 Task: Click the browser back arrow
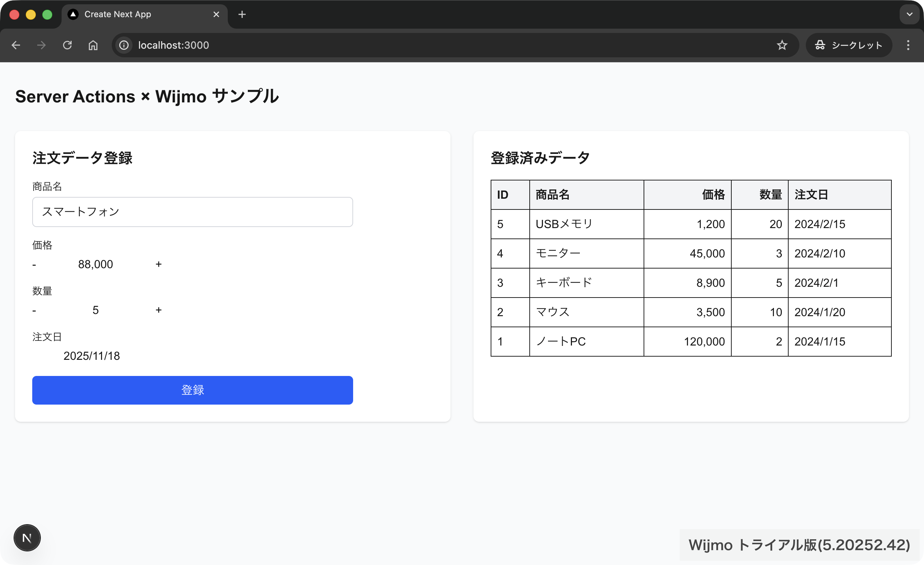[x=16, y=45]
